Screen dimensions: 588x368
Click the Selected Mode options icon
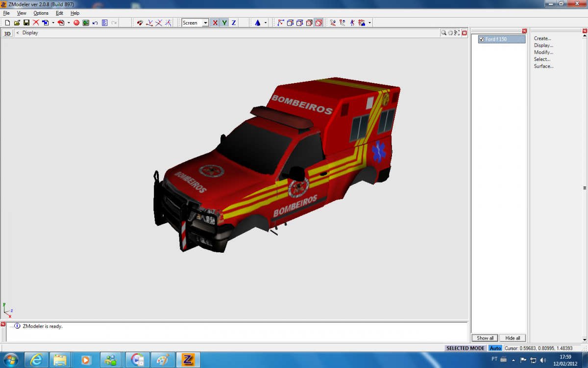point(362,23)
